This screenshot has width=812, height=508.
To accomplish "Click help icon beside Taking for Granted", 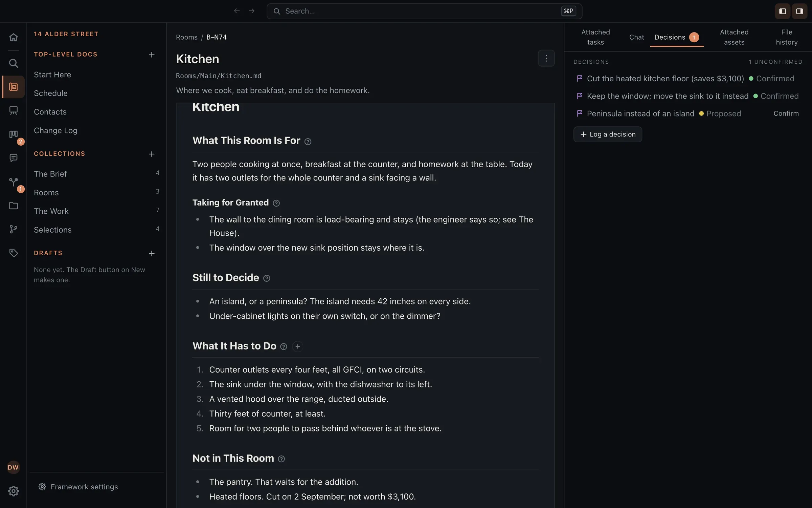I will coord(276,203).
